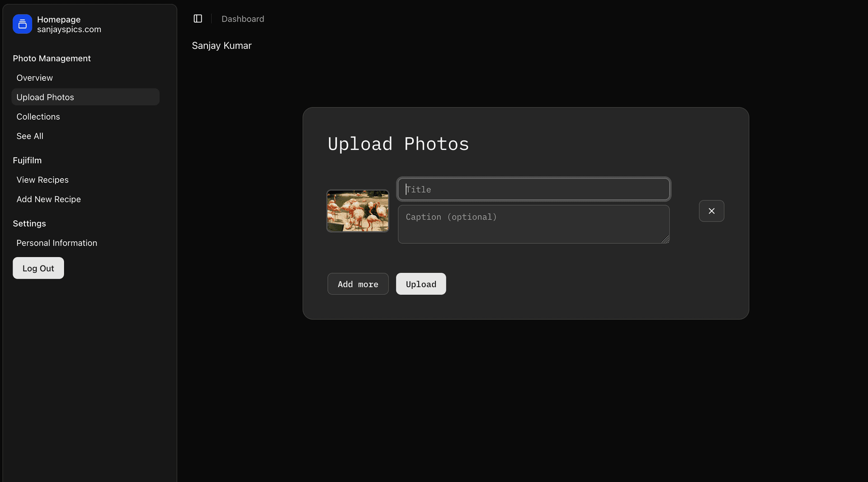The height and width of the screenshot is (482, 868).
Task: Focus the Title input field
Action: [533, 189]
